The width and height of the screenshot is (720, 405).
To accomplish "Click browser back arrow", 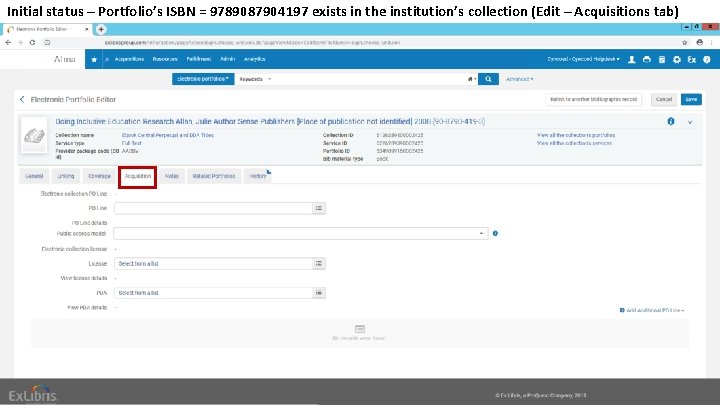I will [x=8, y=42].
